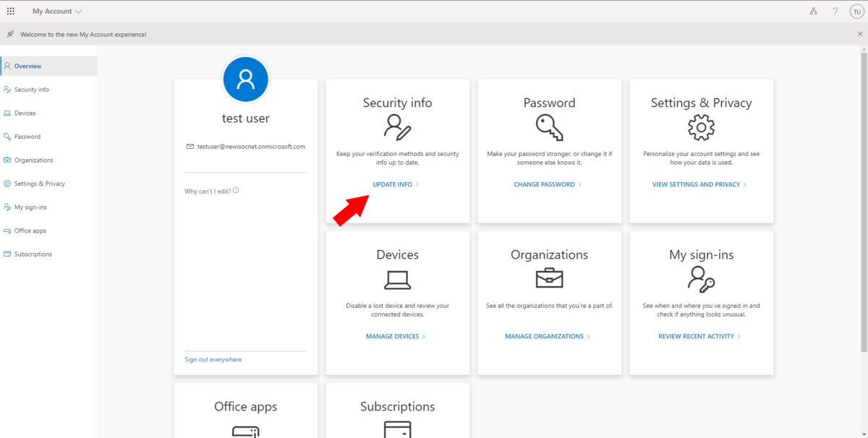Open the app launcher grid
Image resolution: width=868 pixels, height=438 pixels.
coord(10,10)
